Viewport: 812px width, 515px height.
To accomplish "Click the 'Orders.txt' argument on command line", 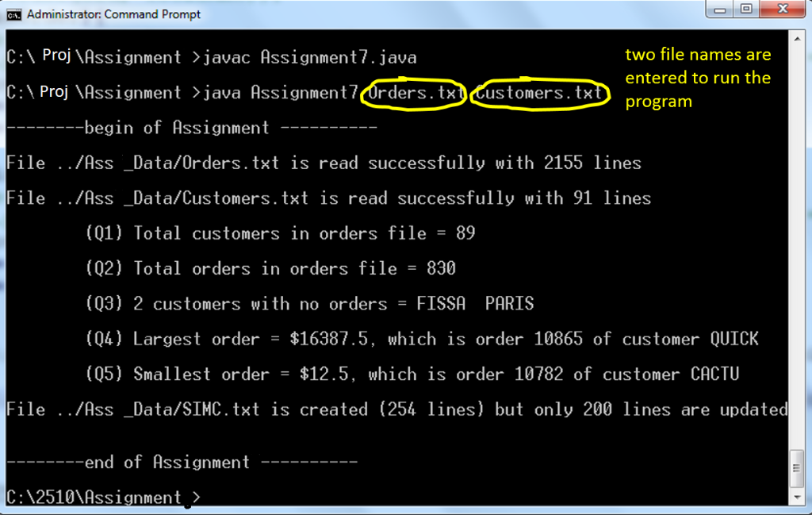I will pyautogui.click(x=415, y=94).
